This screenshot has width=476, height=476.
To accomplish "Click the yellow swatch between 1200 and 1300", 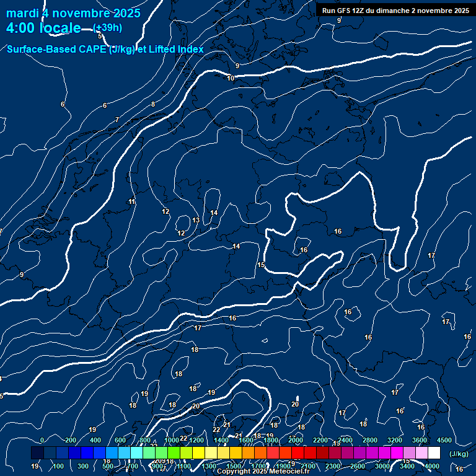I will (x=198, y=452).
